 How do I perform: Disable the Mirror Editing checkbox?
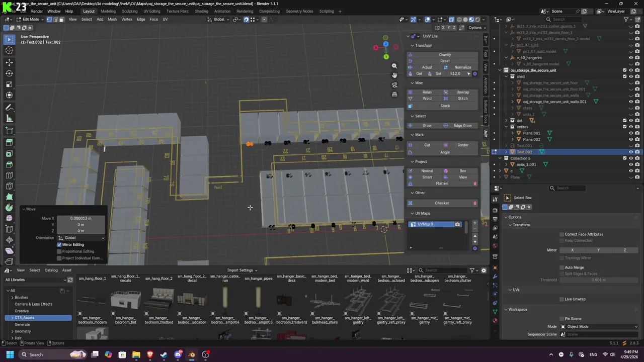pyautogui.click(x=59, y=244)
